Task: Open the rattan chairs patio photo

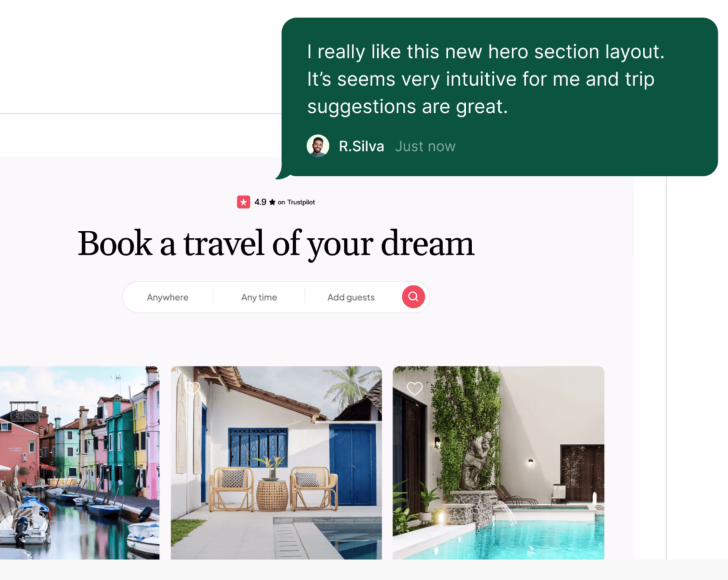Action: point(276,462)
